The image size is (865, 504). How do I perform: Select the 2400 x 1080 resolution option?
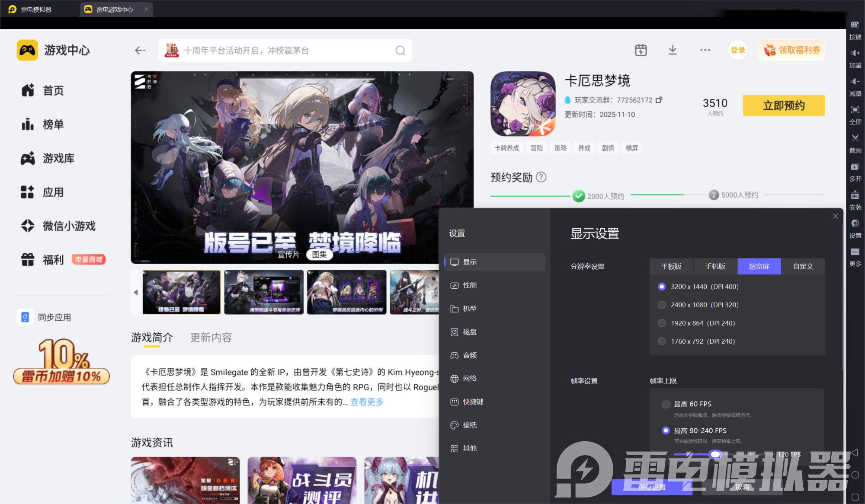tap(662, 305)
